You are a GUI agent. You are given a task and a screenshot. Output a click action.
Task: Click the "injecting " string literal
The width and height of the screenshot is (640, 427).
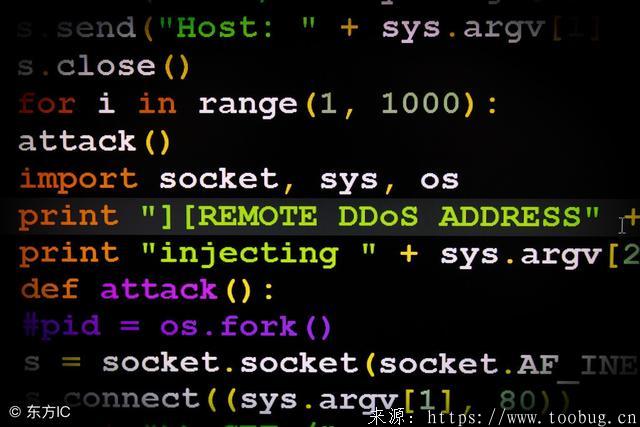tap(258, 254)
